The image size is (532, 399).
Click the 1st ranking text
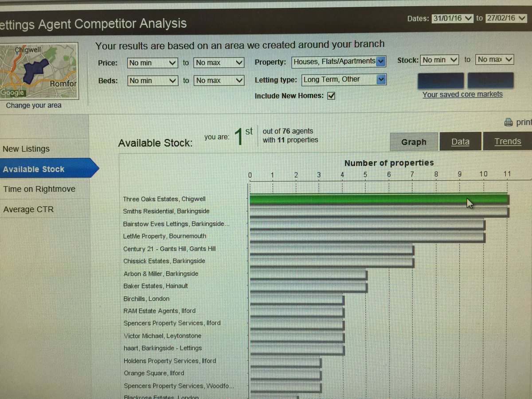click(243, 136)
